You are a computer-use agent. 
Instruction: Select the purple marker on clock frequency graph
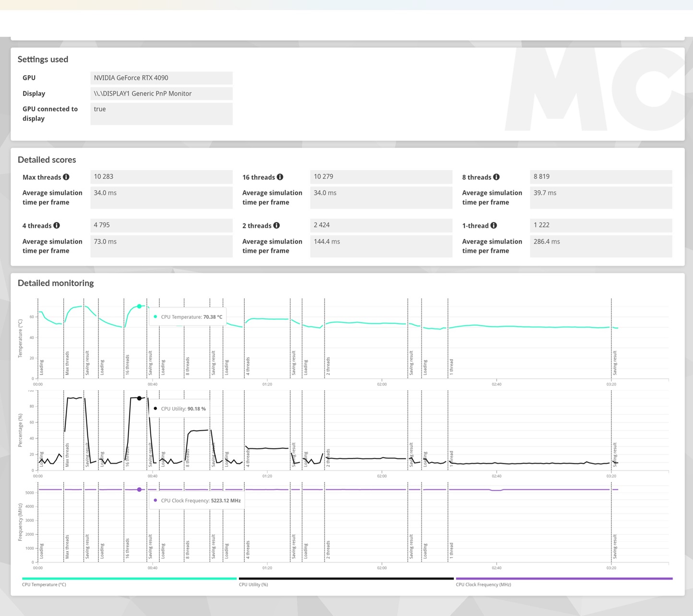pos(139,490)
